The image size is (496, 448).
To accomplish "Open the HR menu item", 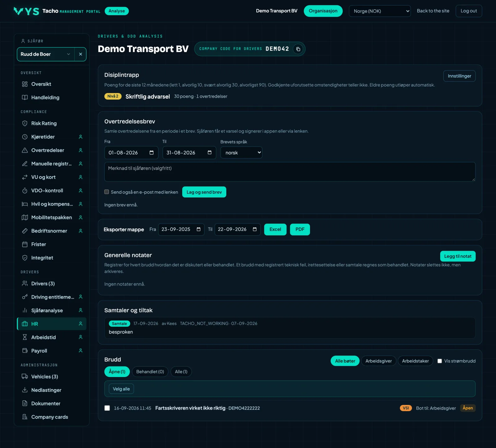I will pos(51,324).
